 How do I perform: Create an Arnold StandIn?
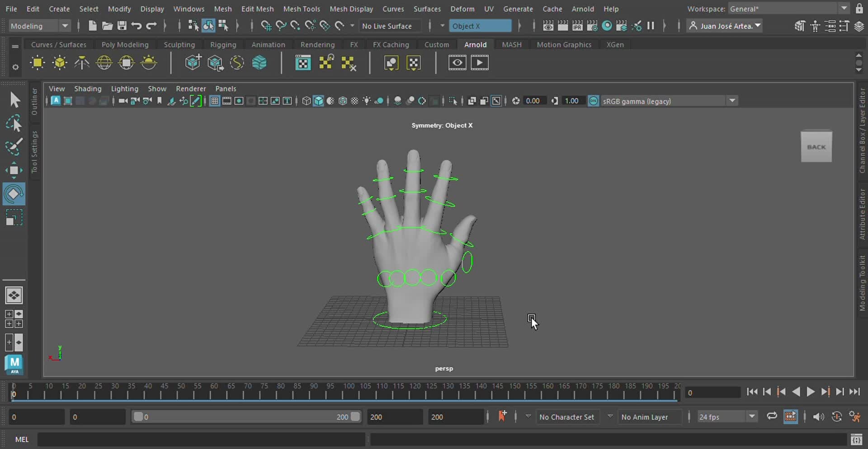[193, 62]
